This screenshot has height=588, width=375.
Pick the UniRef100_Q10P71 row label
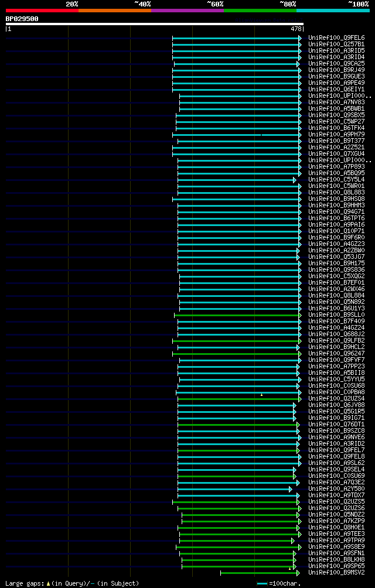pyautogui.click(x=336, y=231)
